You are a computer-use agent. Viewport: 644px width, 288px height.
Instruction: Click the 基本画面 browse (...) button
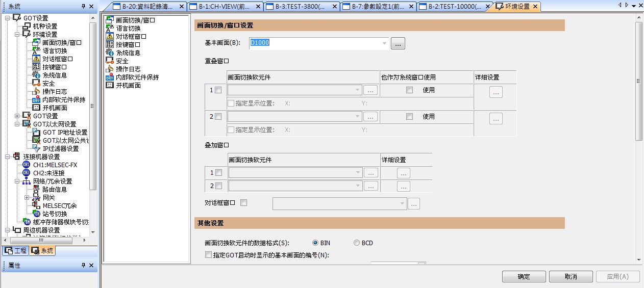click(x=398, y=44)
